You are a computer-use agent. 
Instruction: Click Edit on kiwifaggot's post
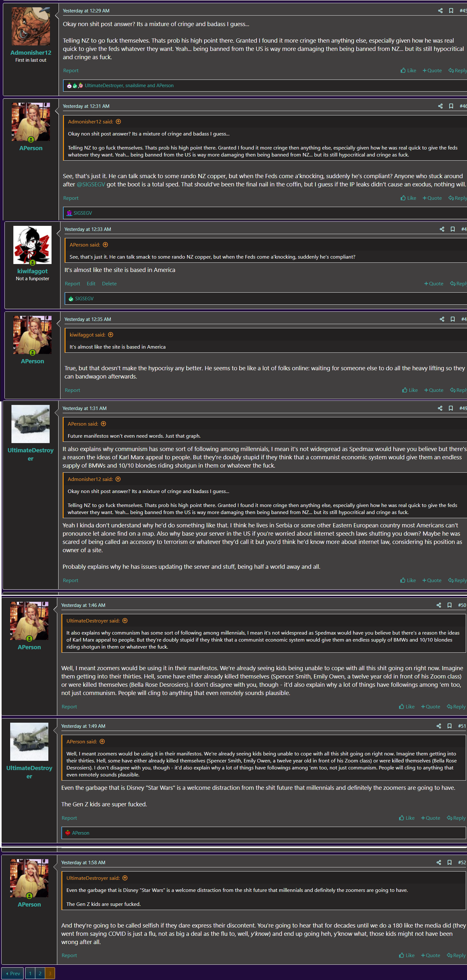[91, 284]
